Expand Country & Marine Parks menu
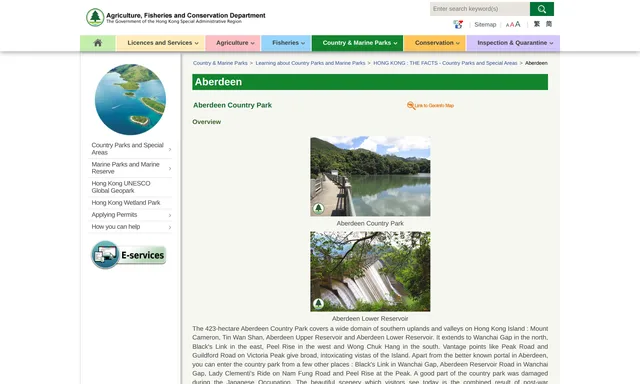 358,43
